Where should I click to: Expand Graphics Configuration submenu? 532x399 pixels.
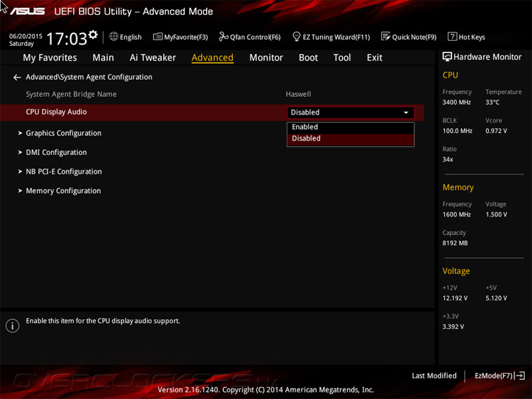point(64,133)
